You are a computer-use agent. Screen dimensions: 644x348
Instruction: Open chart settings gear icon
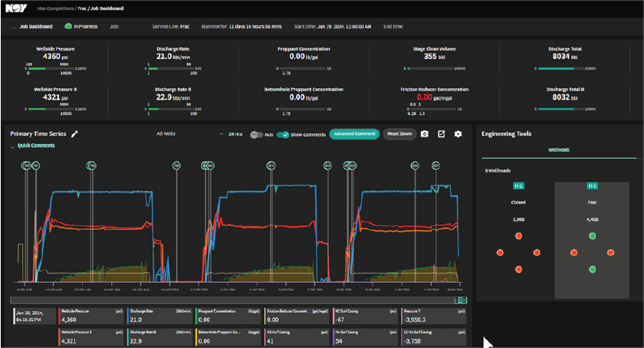[458, 134]
